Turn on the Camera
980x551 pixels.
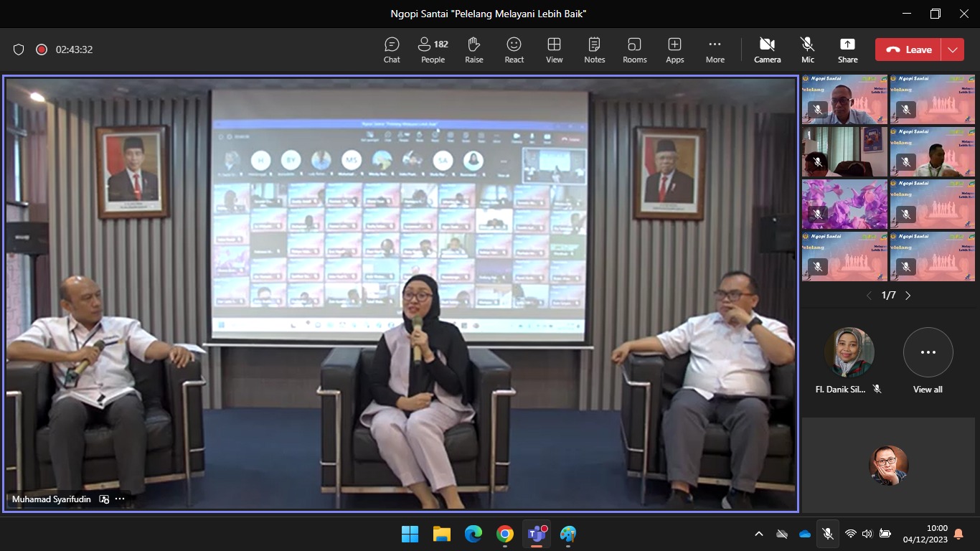pos(767,50)
